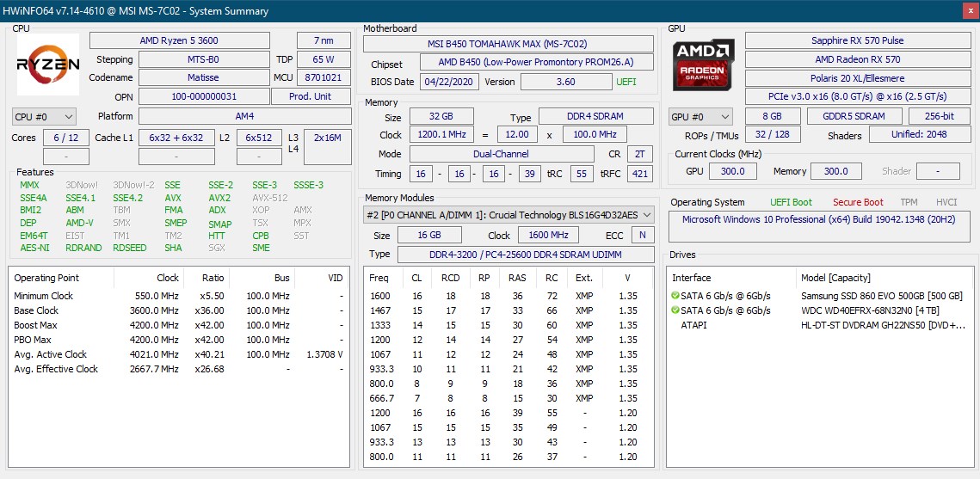Click the Secure Boot status label
980x479 pixels.
[x=858, y=202]
